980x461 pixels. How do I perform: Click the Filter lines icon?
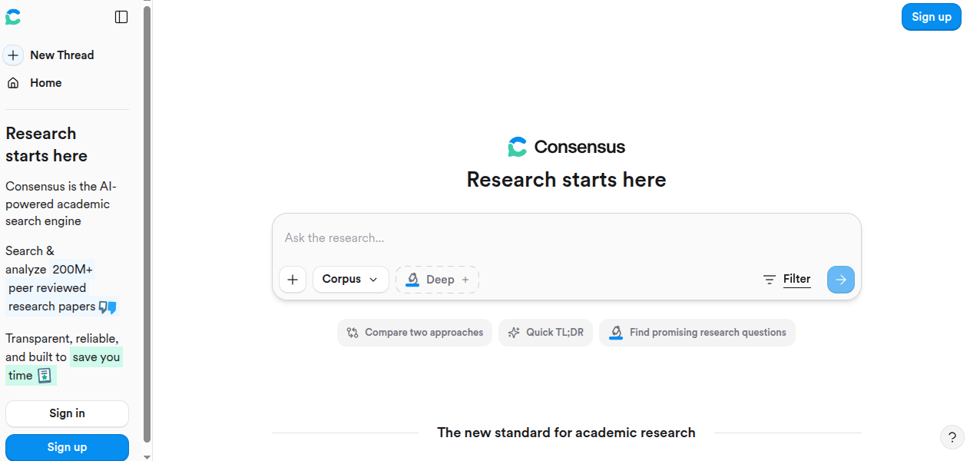770,280
